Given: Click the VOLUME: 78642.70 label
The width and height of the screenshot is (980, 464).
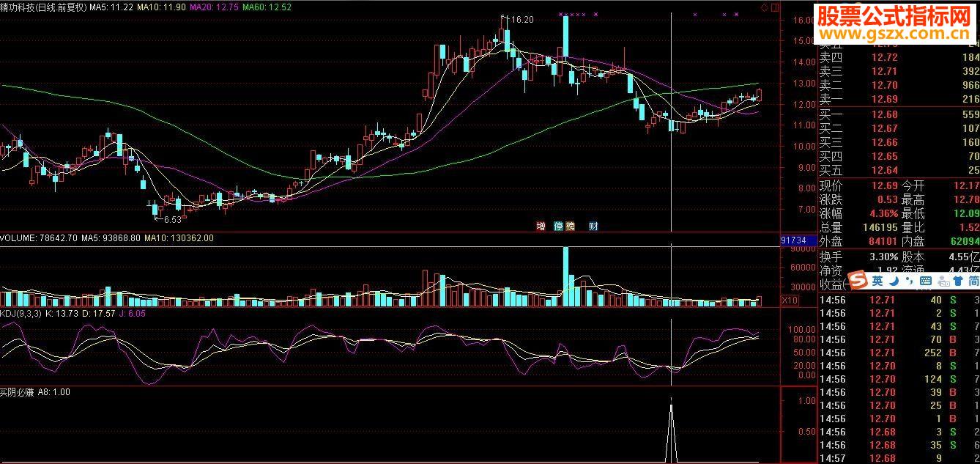Looking at the screenshot, I should tap(39, 238).
